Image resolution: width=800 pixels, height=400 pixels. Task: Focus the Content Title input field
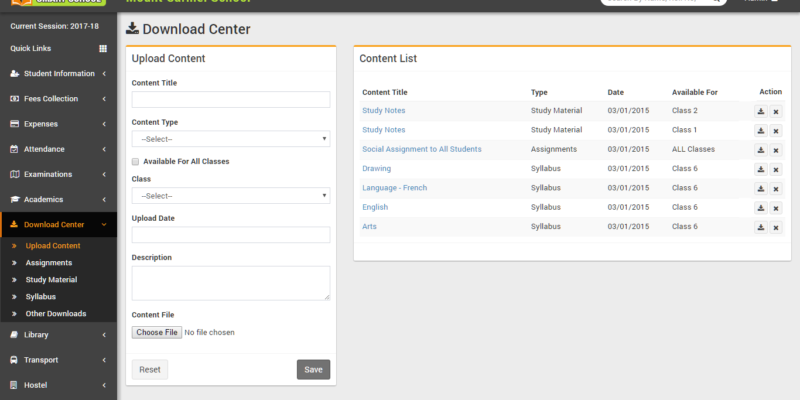click(231, 100)
